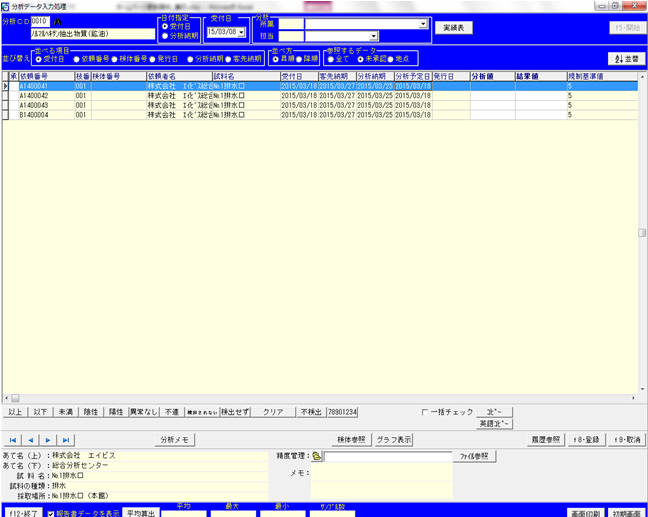648x517 pixels.
Task: Click the table scroll-down arrow
Action: tap(642, 389)
